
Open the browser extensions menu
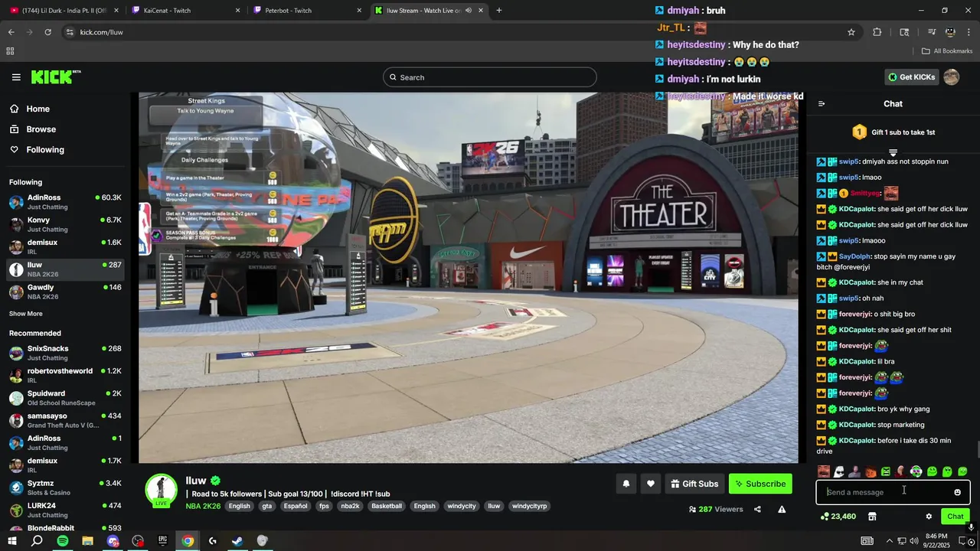pyautogui.click(x=877, y=32)
